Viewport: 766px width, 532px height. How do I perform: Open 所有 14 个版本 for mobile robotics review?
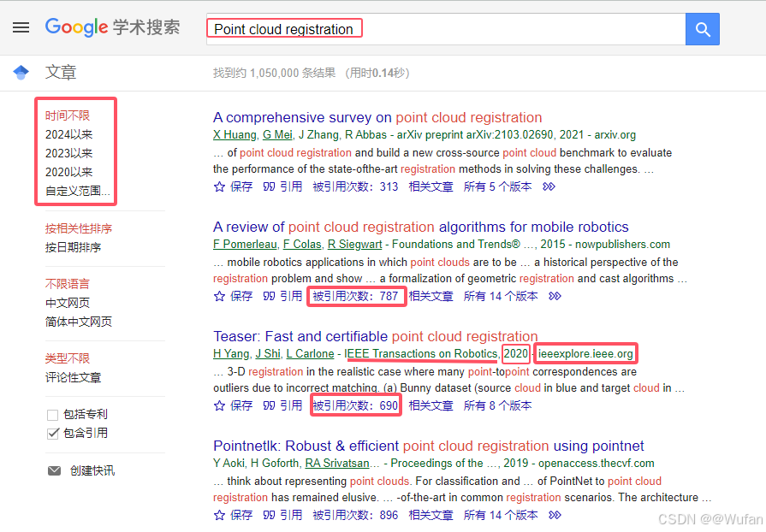coord(501,296)
